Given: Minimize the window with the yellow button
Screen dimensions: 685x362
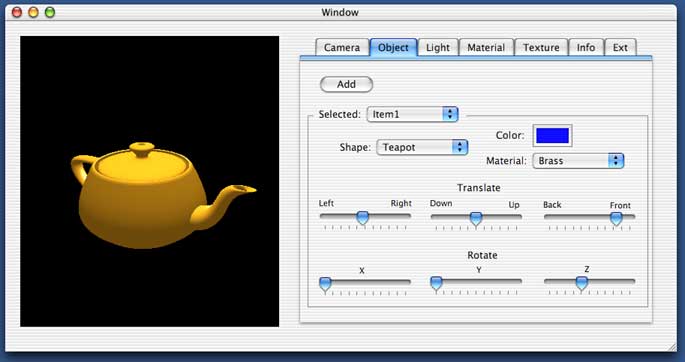Looking at the screenshot, I should [x=33, y=12].
